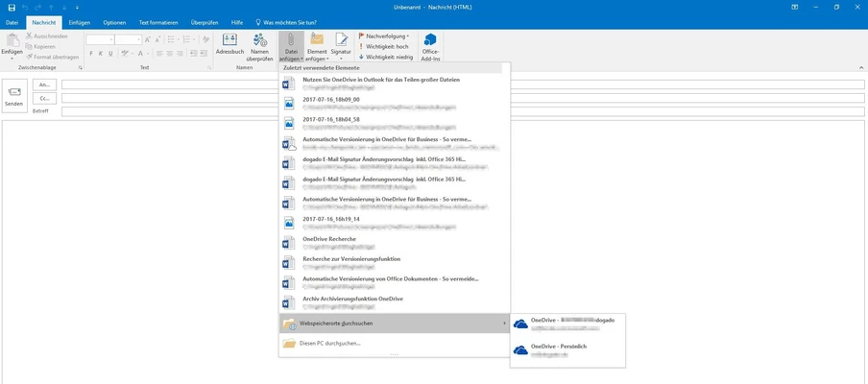
Task: Increase font size with the larger A icon
Action: point(147,39)
